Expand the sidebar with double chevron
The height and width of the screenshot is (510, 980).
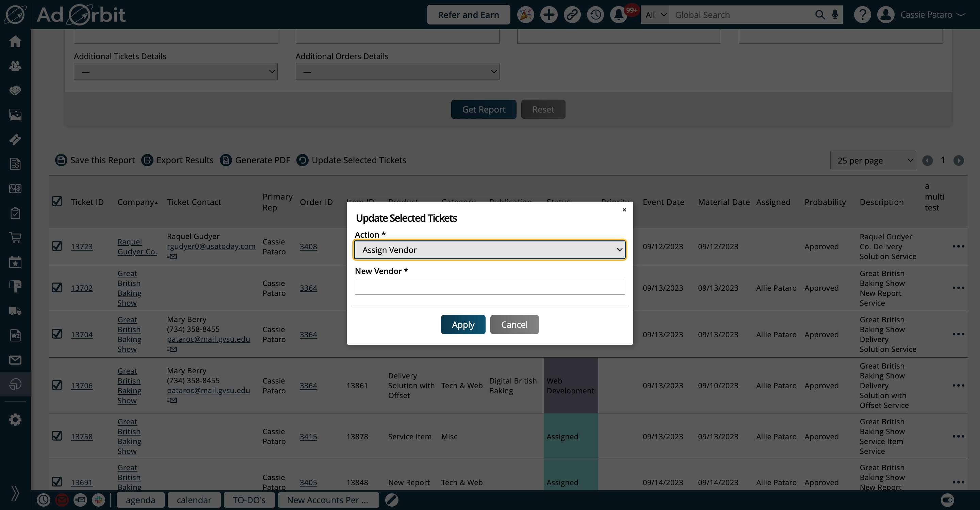click(x=15, y=493)
